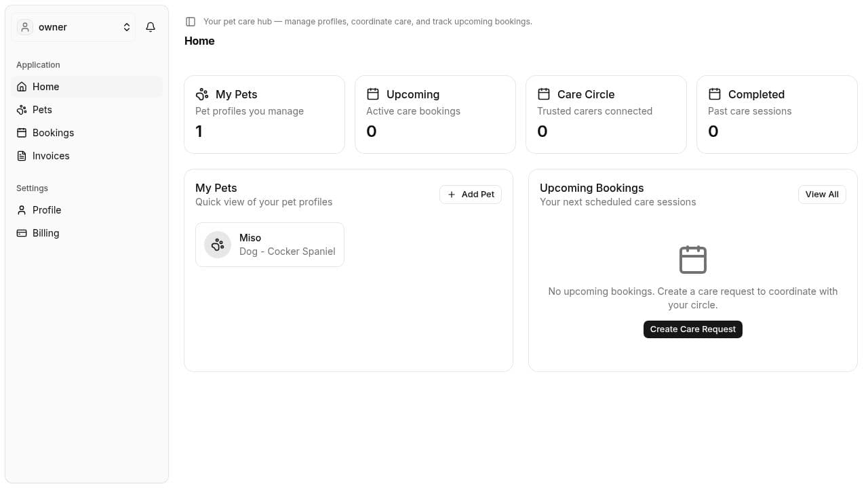This screenshot has height=488, width=868.
Task: Click the plus icon on Add Pet
Action: [452, 195]
